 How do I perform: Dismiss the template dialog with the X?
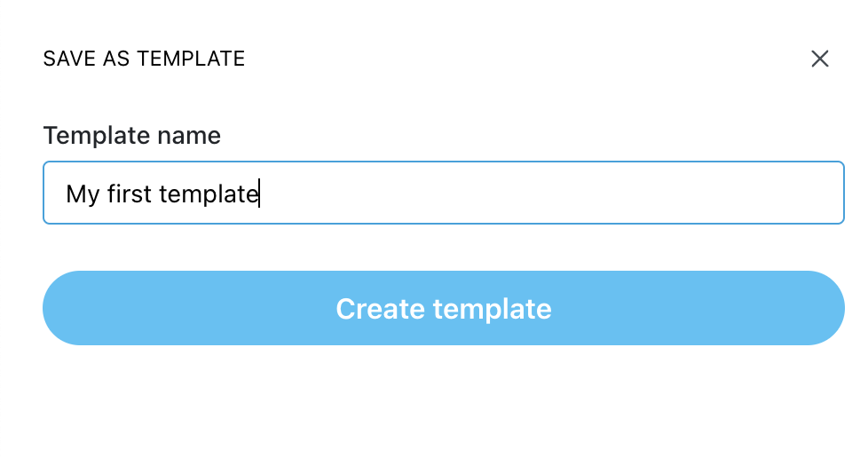820,59
